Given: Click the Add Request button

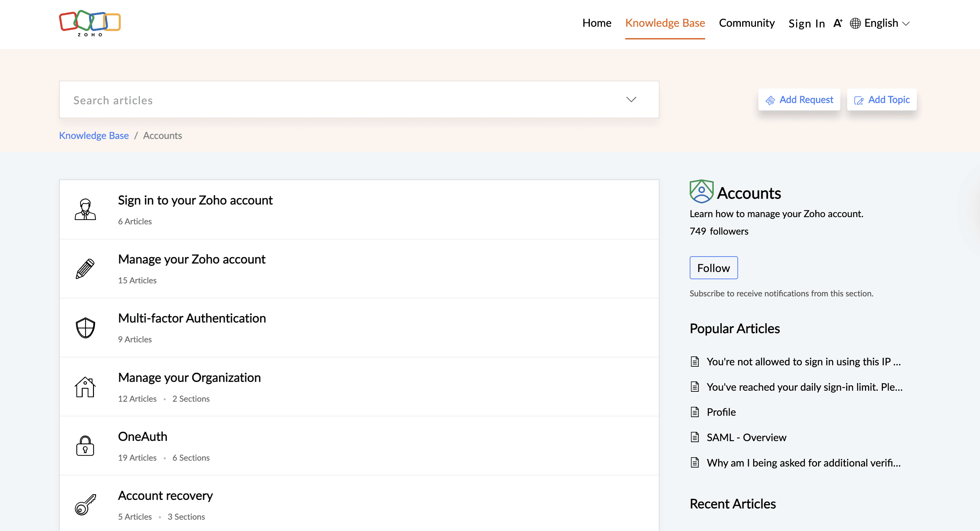Looking at the screenshot, I should (x=799, y=100).
